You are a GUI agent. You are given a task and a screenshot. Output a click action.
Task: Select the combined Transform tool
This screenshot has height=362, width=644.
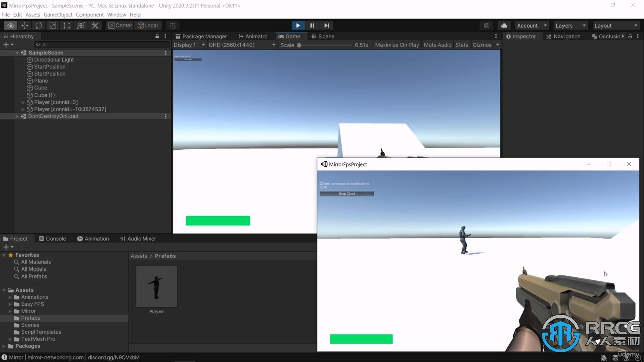click(80, 25)
